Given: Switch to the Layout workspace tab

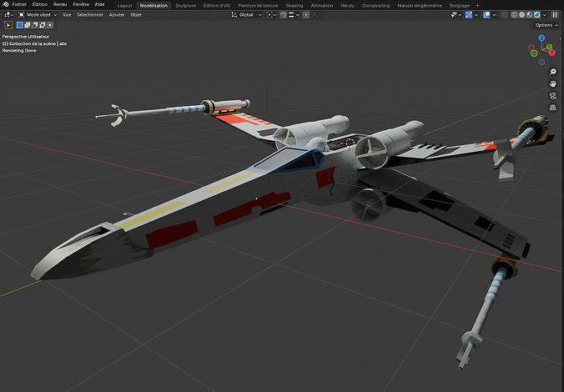Looking at the screenshot, I should (125, 5).
